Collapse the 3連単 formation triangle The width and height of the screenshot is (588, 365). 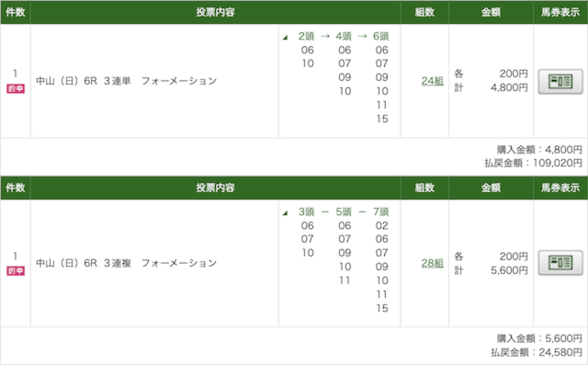[285, 37]
